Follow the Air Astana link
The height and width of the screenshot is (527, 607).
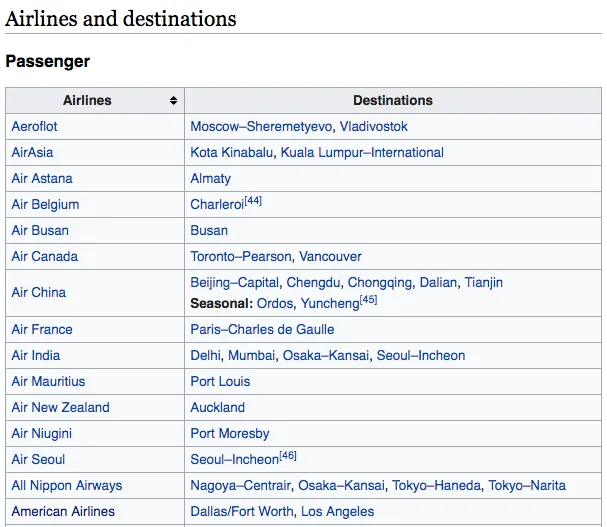tap(42, 179)
